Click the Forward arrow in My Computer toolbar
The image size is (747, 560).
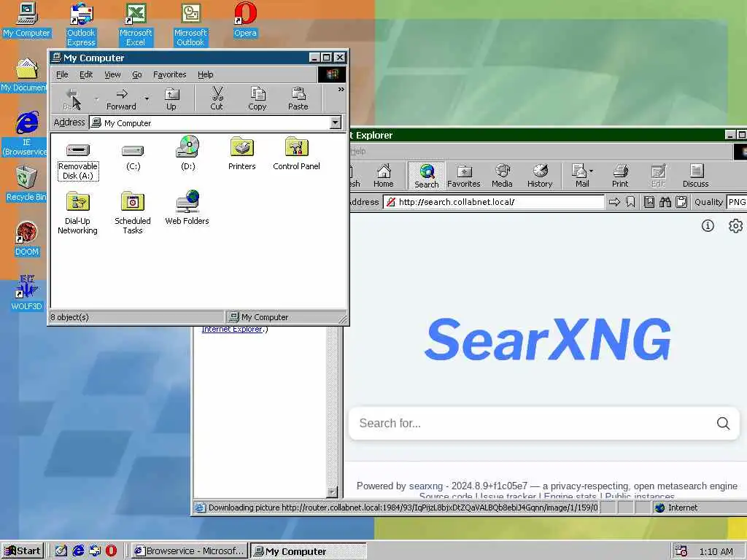[x=121, y=98]
